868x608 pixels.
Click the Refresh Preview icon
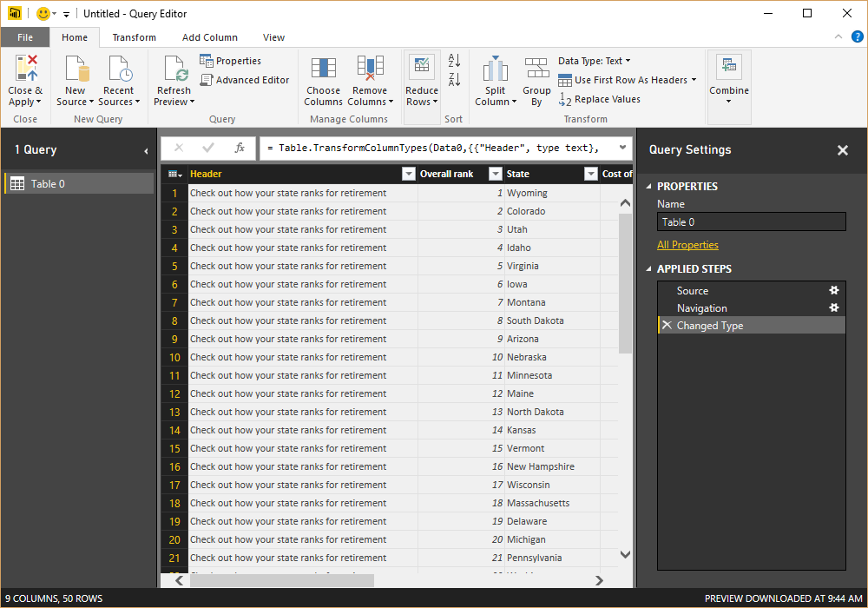(x=174, y=69)
